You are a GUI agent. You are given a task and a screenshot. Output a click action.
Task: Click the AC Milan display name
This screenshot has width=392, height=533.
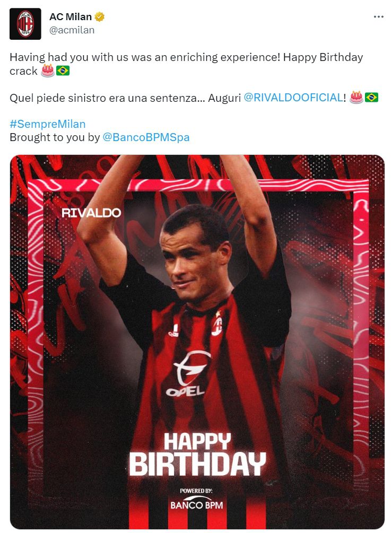(x=71, y=16)
